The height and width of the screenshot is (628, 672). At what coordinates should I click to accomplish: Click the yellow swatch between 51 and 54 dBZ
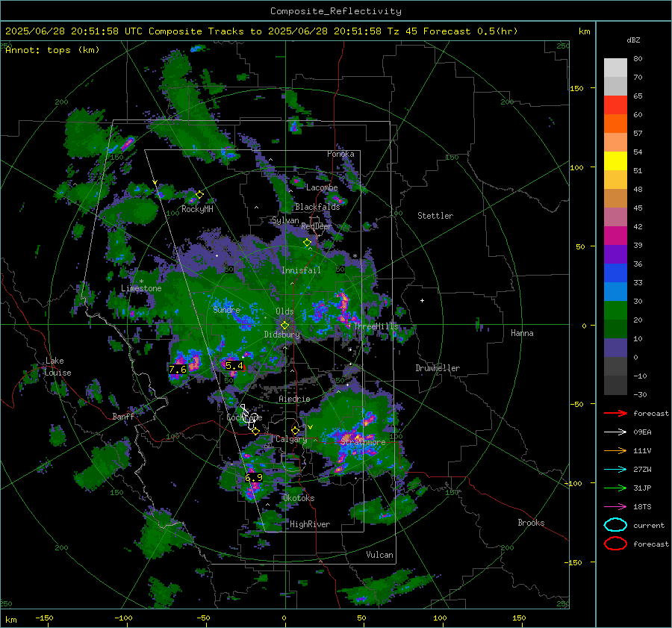[615, 161]
